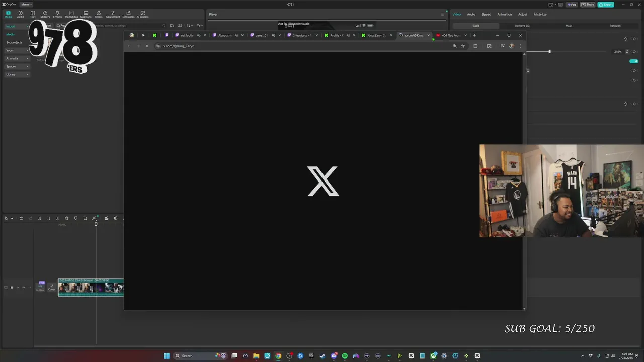Open the Effects panel in CapCut
Viewport: 644px width, 362px height.
coord(57,14)
